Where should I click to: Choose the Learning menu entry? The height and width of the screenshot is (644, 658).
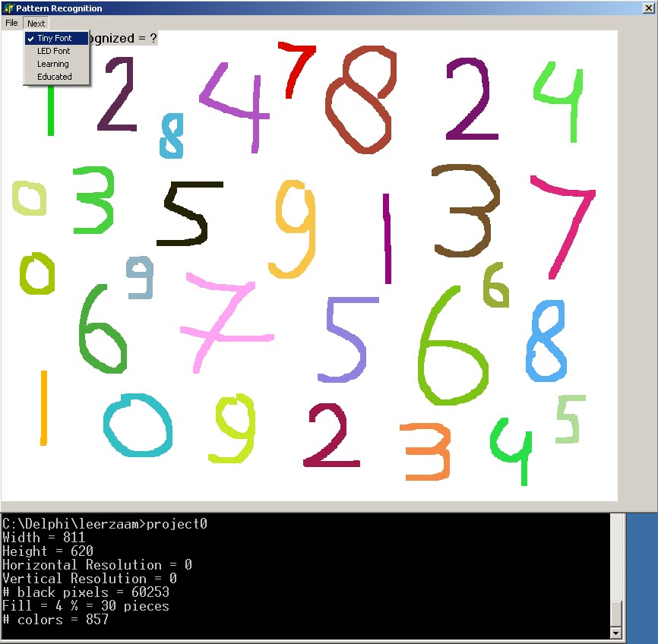52,64
